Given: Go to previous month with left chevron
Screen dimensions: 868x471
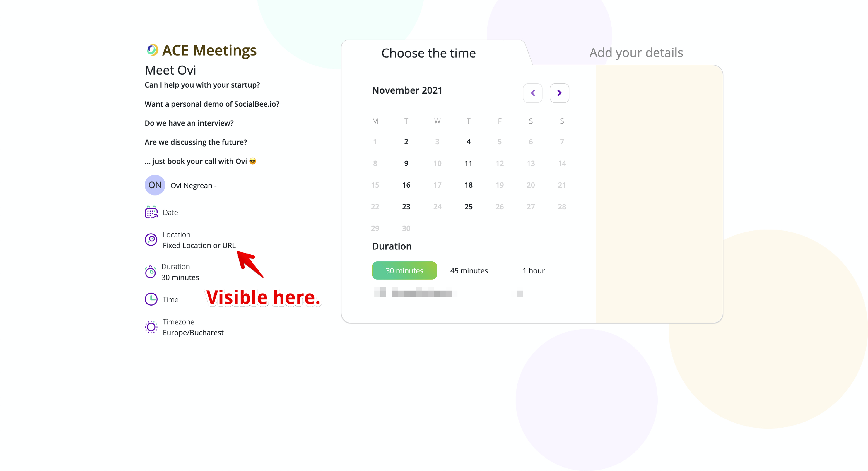Looking at the screenshot, I should pos(532,93).
